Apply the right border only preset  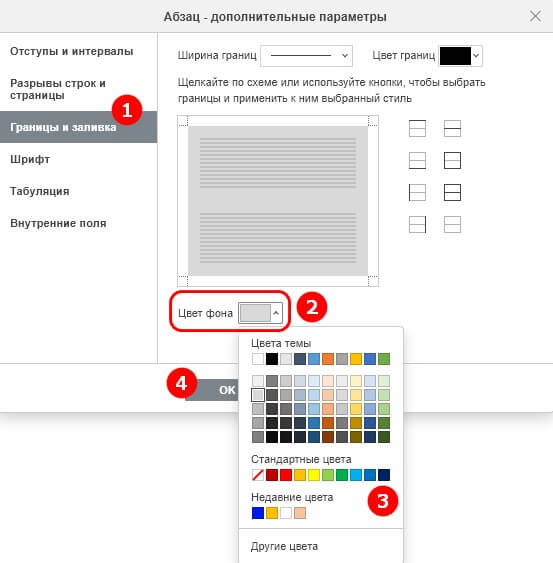pyautogui.click(x=417, y=224)
